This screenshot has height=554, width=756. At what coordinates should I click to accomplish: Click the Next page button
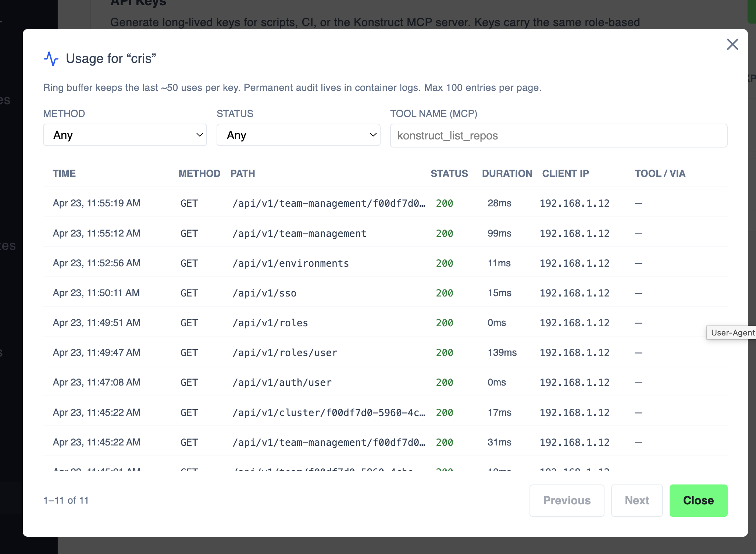coord(636,500)
